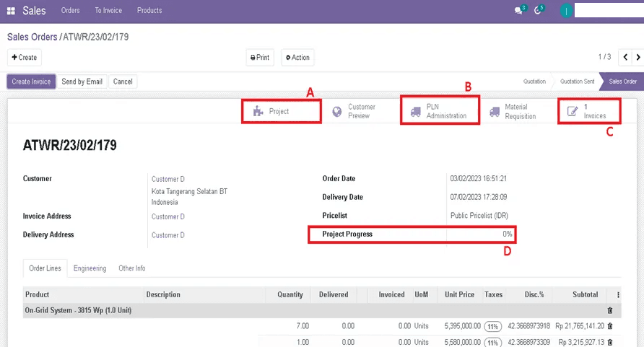644x347 pixels.
Task: Open the Sales Orders breadcrumb link
Action: point(32,37)
